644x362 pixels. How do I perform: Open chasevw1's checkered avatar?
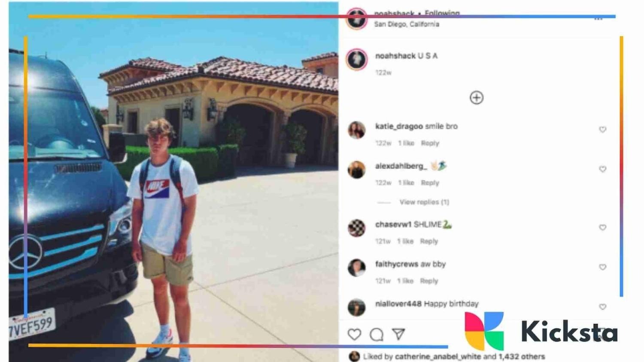click(356, 228)
